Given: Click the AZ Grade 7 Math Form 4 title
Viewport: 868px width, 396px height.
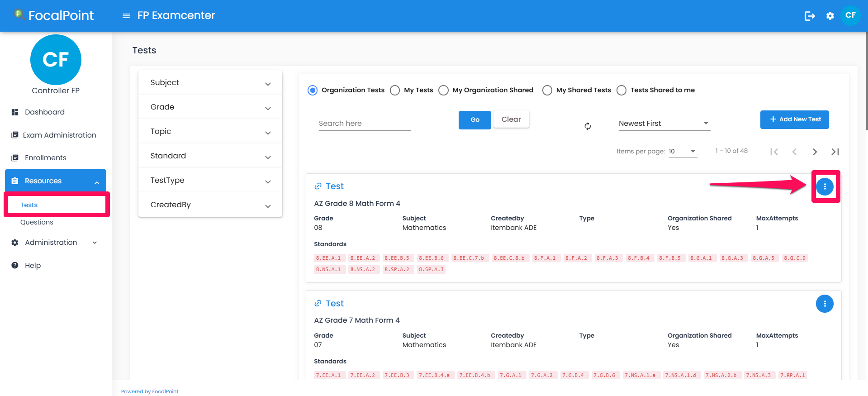Looking at the screenshot, I should 357,320.
